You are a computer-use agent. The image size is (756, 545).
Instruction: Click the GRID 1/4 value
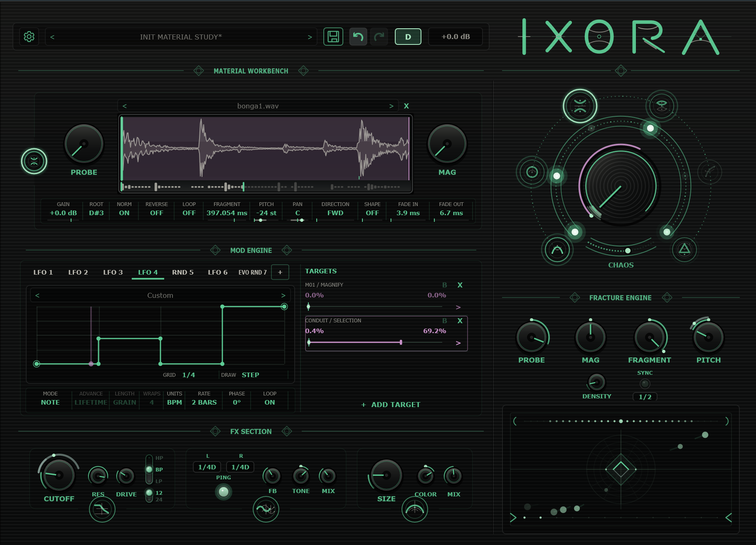click(x=189, y=375)
